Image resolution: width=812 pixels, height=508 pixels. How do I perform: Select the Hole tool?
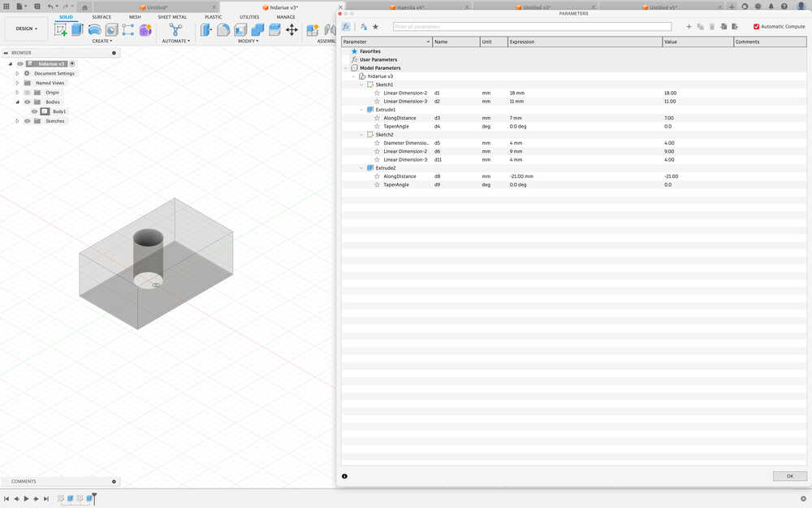pos(111,29)
